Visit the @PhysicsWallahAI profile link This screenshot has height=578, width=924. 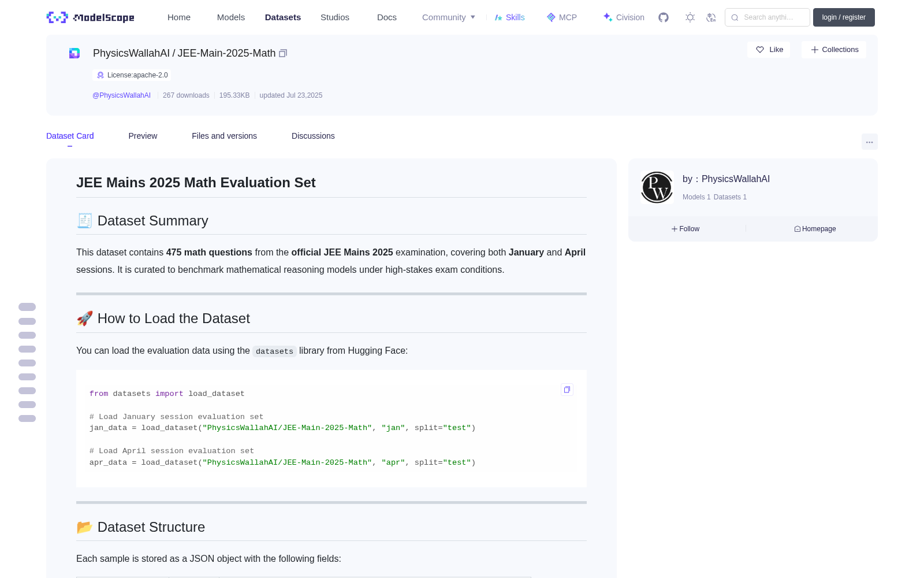pyautogui.click(x=121, y=95)
